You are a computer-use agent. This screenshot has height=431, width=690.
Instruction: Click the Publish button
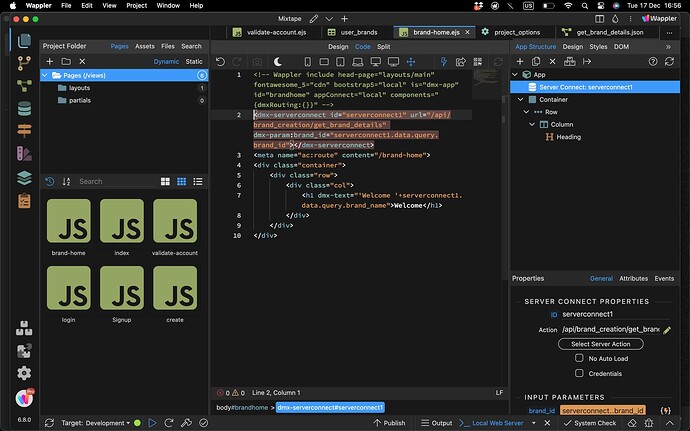(x=389, y=423)
